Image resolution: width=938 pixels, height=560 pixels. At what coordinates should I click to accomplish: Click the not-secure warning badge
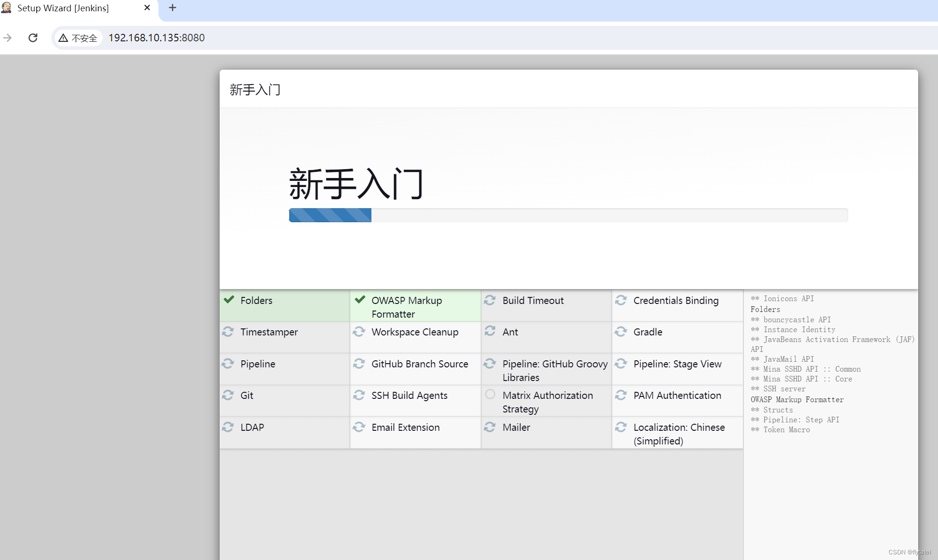(78, 38)
